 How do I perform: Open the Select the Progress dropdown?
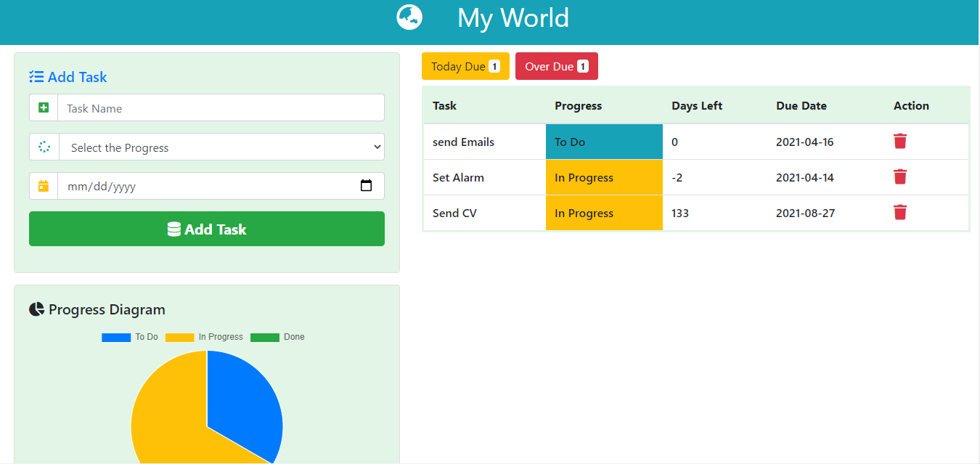pyautogui.click(x=222, y=147)
